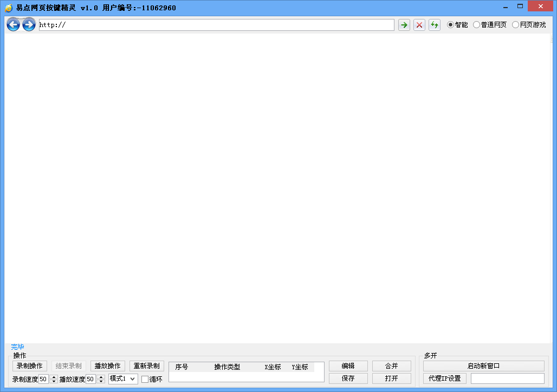Increase 录制速度 with the up arrow
This screenshot has height=392, width=557.
[x=54, y=377]
